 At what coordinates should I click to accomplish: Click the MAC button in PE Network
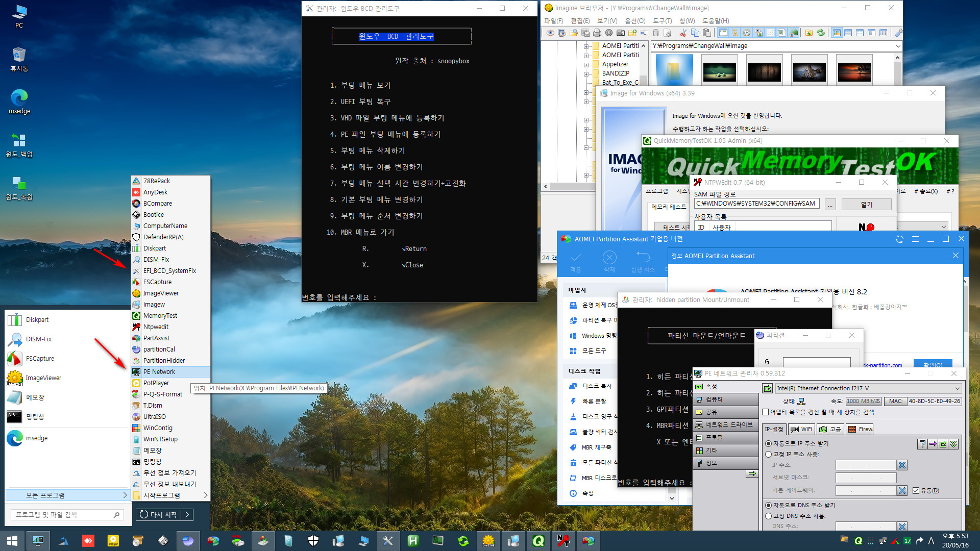click(895, 402)
